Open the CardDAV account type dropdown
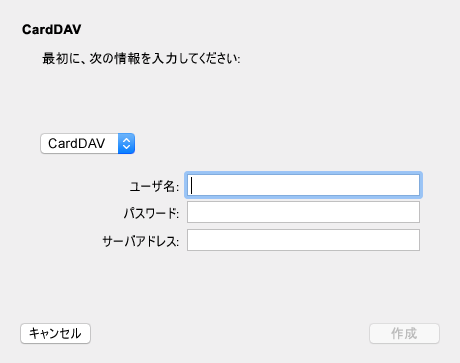This screenshot has height=363, width=460. click(x=88, y=144)
